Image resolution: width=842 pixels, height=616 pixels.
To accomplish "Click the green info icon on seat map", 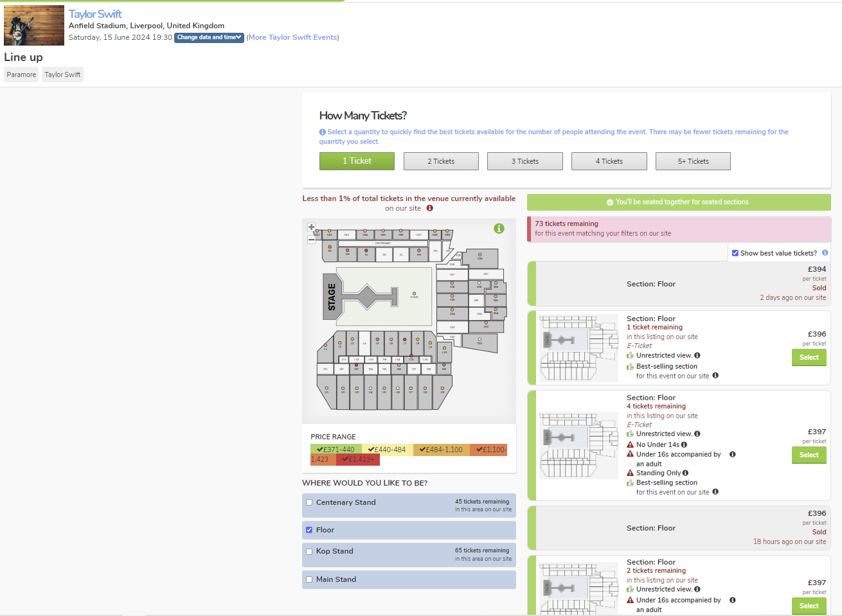I will coord(499,229).
